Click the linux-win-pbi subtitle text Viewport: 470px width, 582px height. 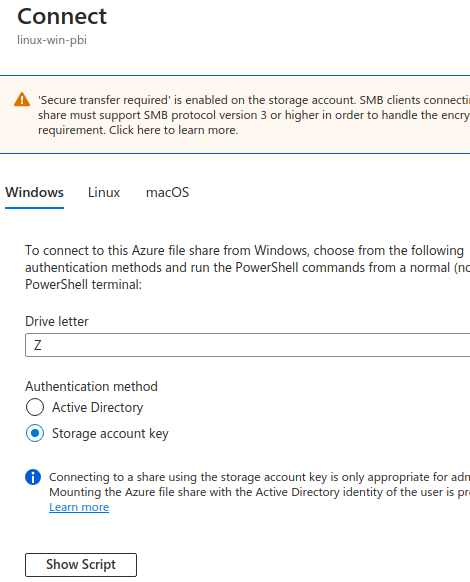click(x=52, y=40)
